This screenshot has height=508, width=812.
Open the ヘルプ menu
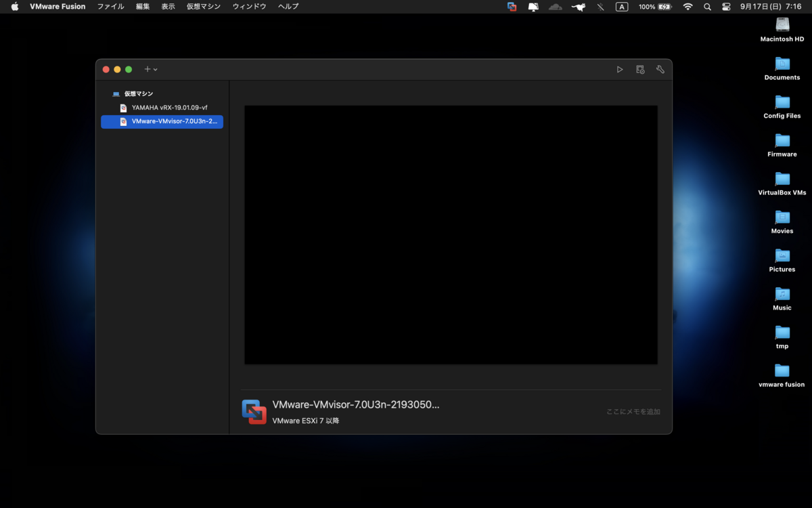(x=288, y=7)
